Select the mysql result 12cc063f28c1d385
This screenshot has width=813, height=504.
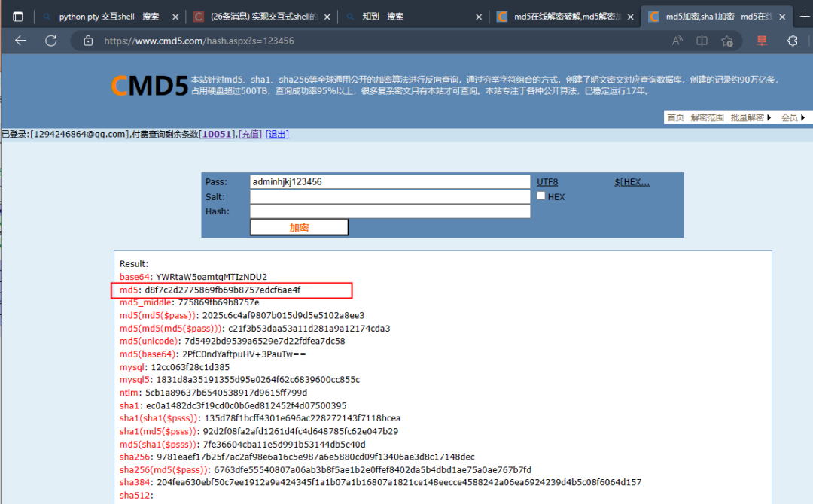click(190, 367)
